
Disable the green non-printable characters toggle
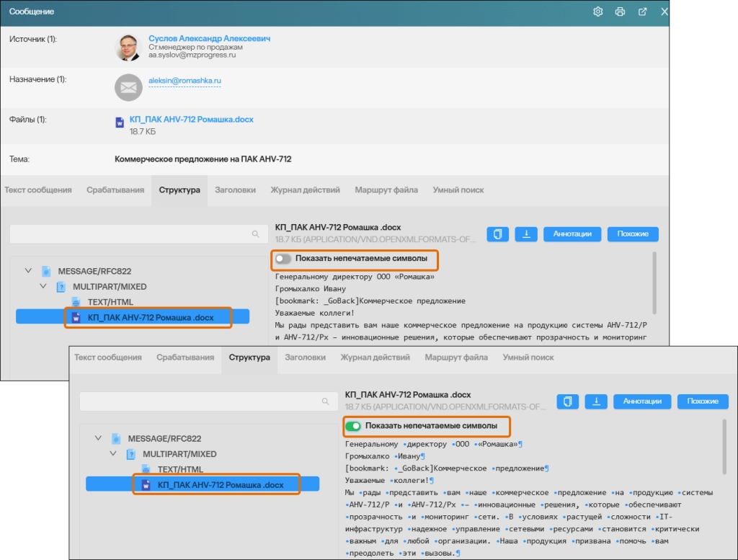coord(353,426)
